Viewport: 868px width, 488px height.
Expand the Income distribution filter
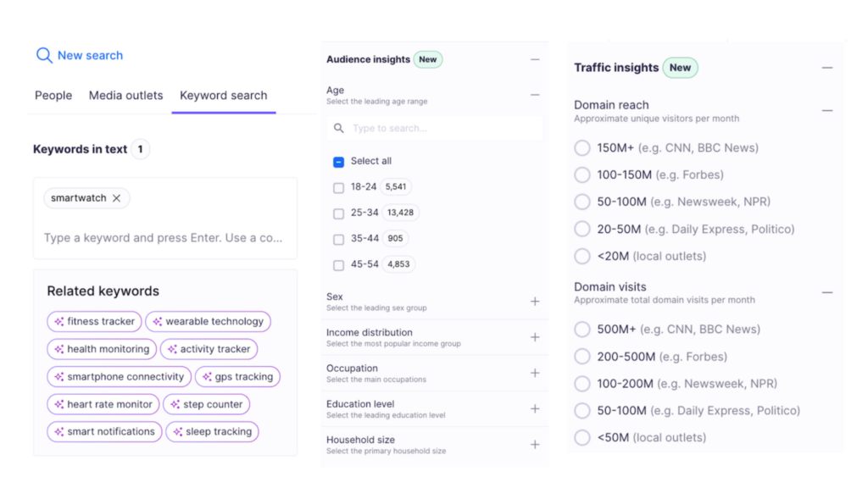535,337
